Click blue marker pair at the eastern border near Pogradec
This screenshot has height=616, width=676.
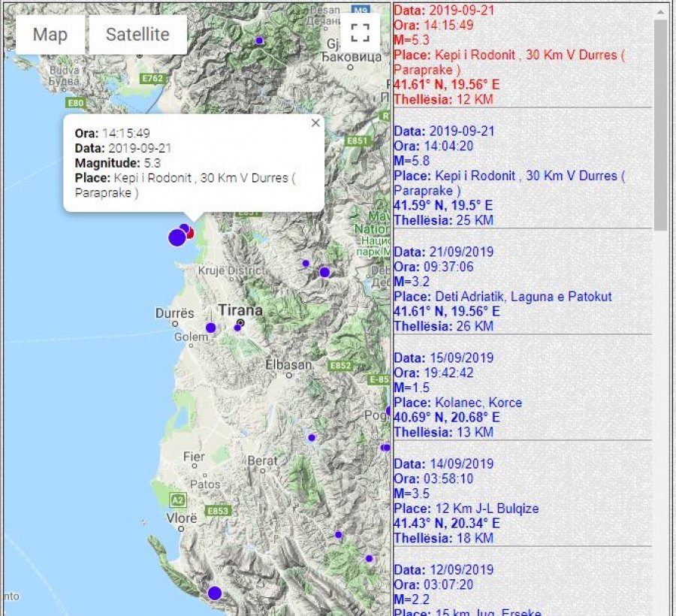(385, 448)
